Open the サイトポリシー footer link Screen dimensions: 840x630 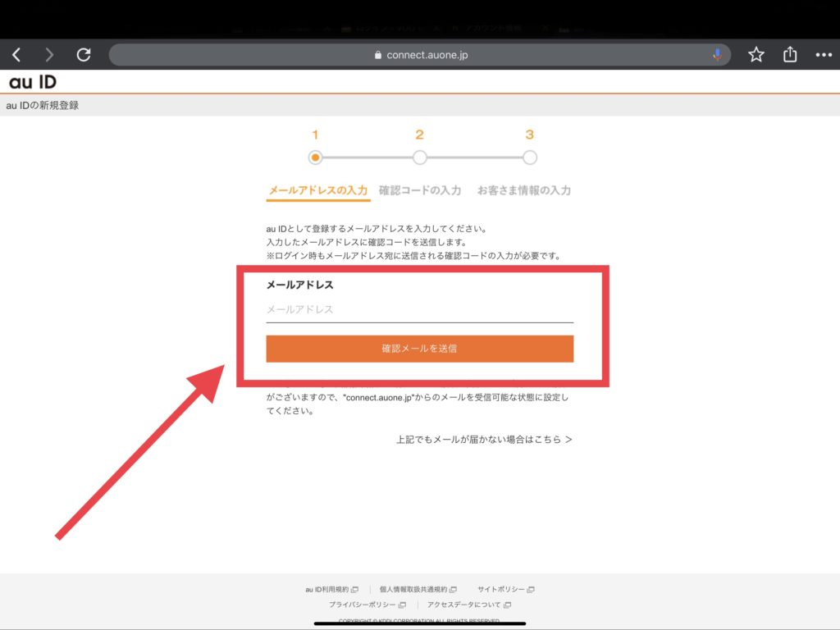pyautogui.click(x=505, y=589)
